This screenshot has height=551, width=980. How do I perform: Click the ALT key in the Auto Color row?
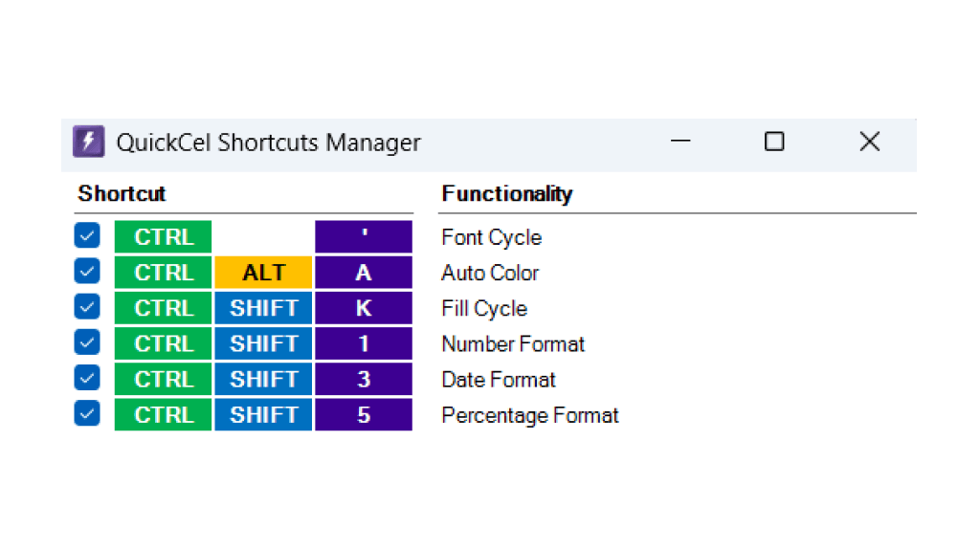click(263, 272)
